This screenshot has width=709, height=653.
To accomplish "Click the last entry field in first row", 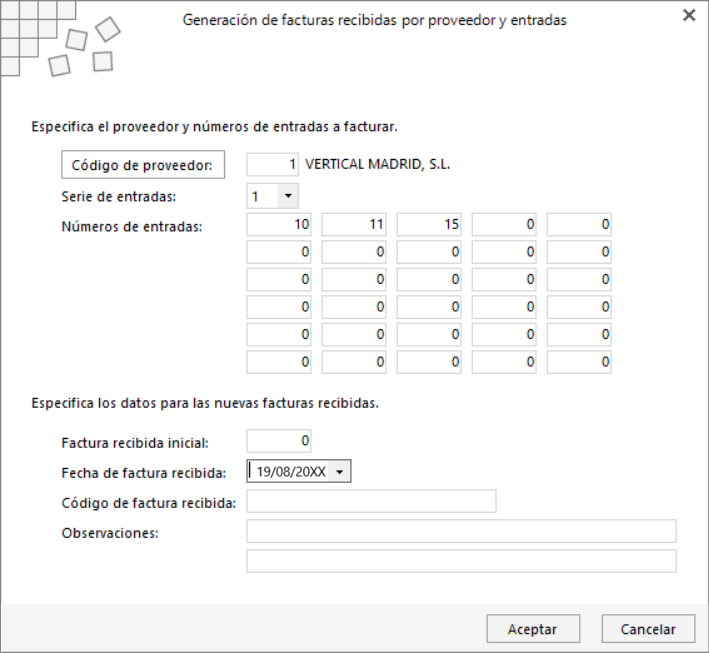I will (x=579, y=224).
